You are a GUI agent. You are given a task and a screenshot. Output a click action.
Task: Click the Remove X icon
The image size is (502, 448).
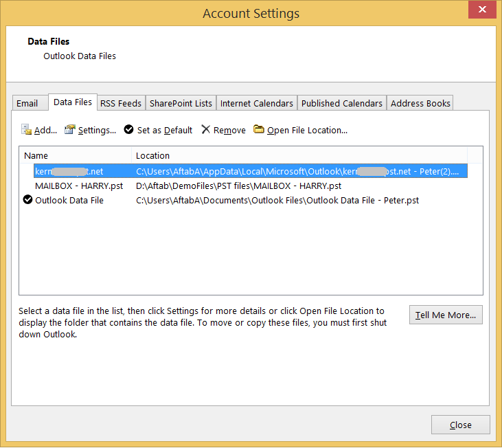tap(206, 130)
